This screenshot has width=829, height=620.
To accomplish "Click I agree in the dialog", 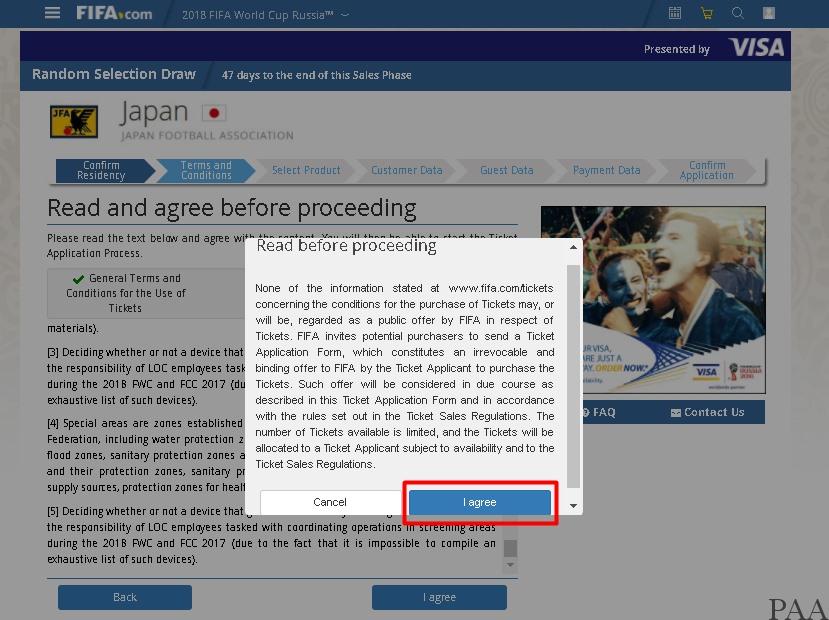I will pyautogui.click(x=480, y=502).
